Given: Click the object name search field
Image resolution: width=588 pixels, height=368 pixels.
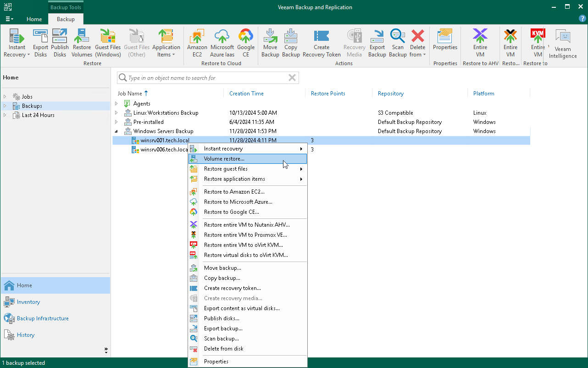Looking at the screenshot, I should pyautogui.click(x=206, y=78).
